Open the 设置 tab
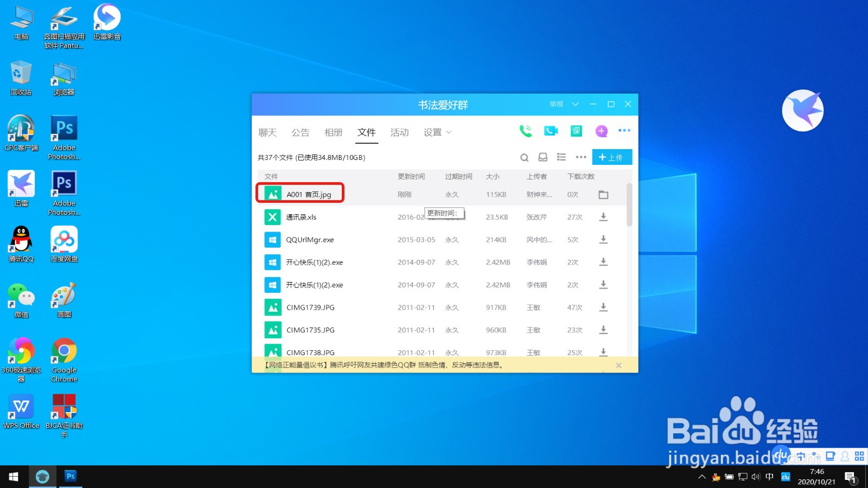 pyautogui.click(x=432, y=132)
